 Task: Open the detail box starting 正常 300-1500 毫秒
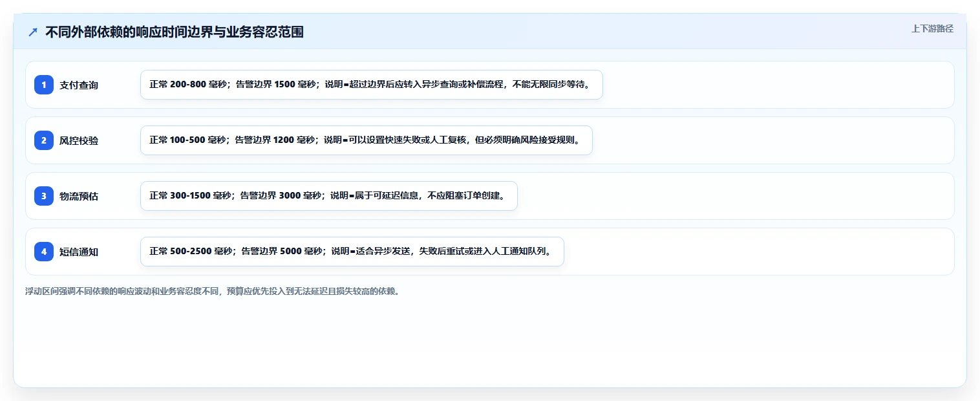coord(329,196)
